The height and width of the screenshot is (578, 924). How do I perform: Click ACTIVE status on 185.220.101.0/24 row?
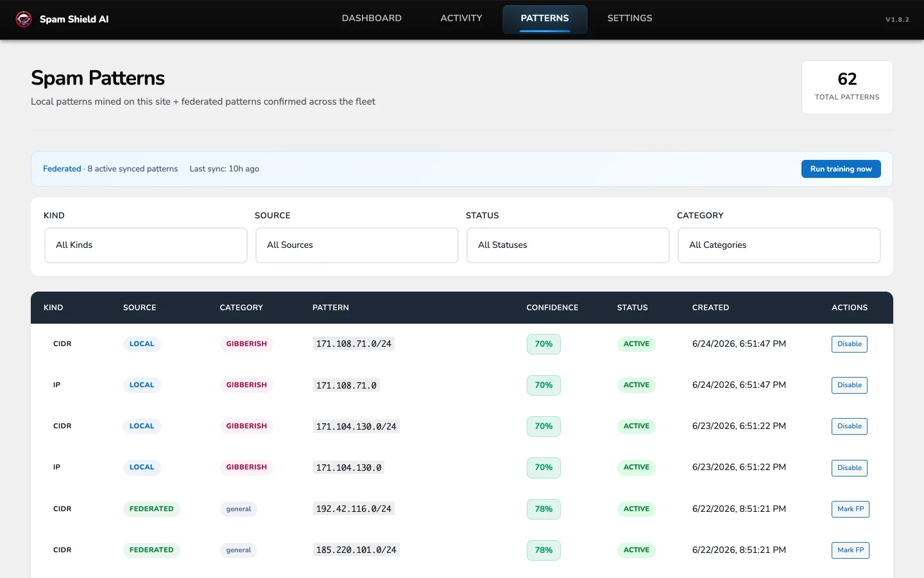(637, 550)
